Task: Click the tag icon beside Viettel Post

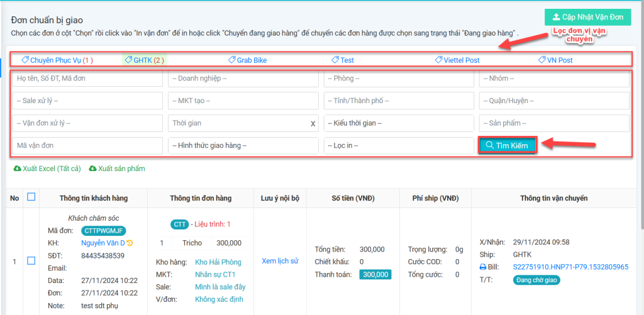Action: tap(438, 60)
